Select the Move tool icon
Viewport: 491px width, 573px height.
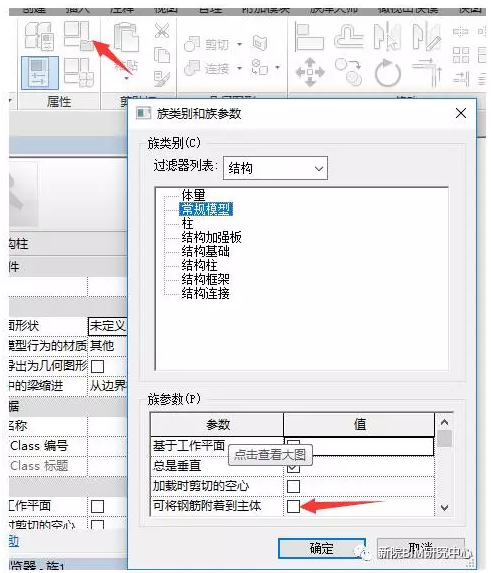click(x=310, y=72)
